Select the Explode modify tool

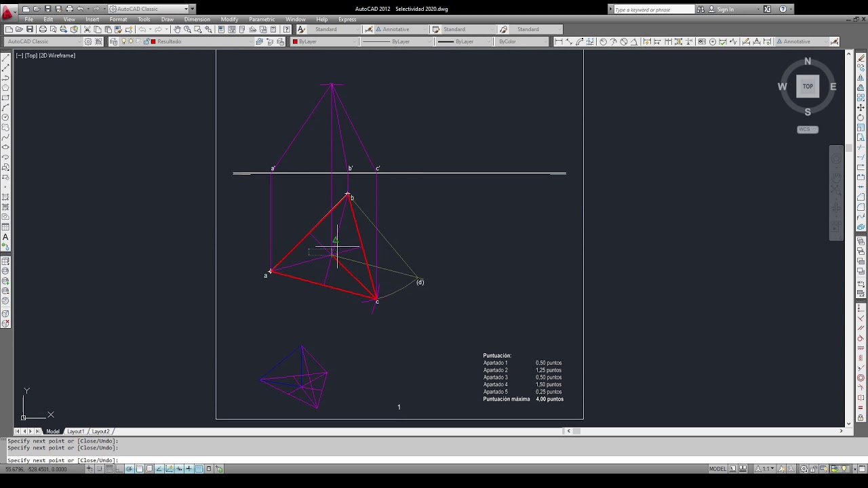(861, 227)
